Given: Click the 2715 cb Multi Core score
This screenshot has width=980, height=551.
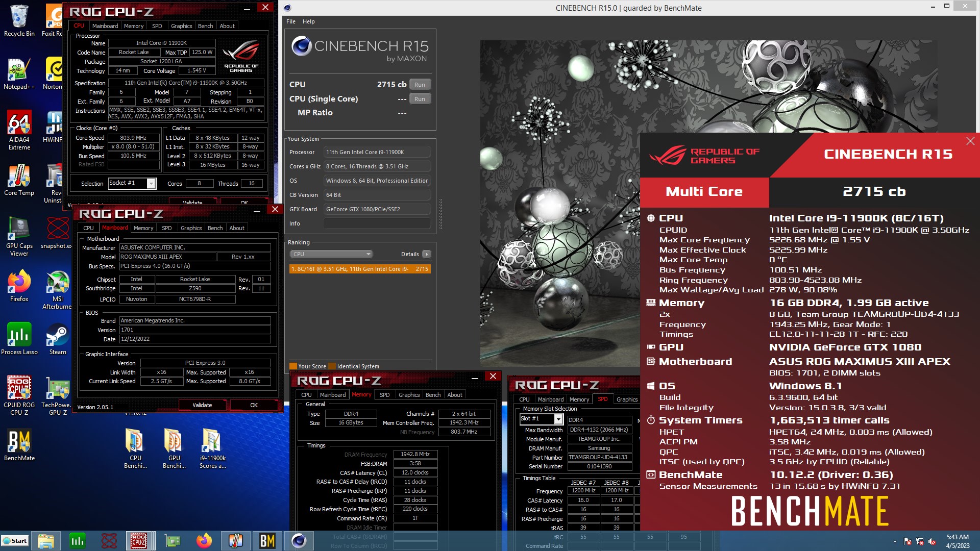Looking at the screenshot, I should coord(874,191).
